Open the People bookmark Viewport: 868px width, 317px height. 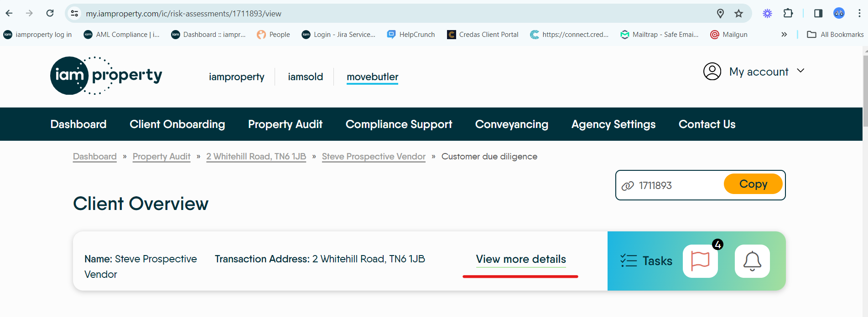click(x=273, y=35)
